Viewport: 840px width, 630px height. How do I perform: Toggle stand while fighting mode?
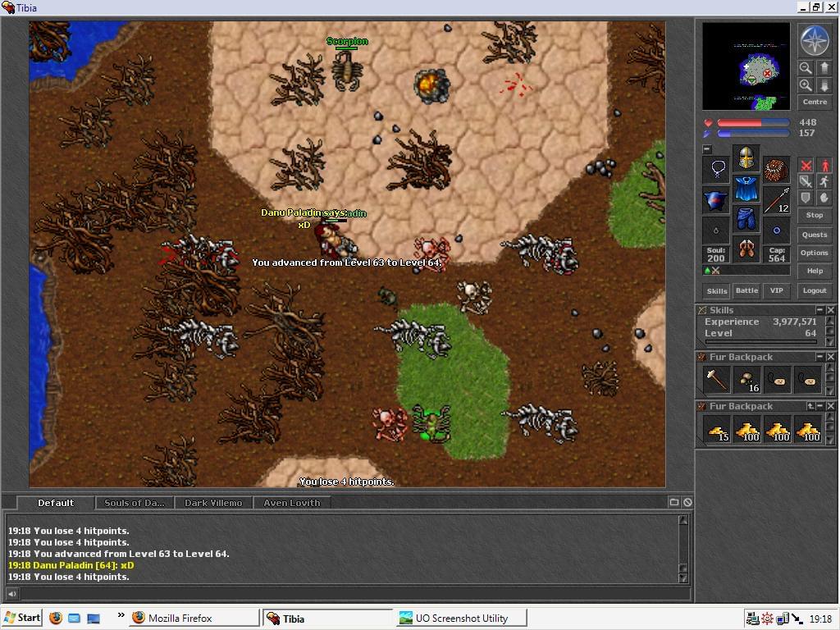coord(824,166)
